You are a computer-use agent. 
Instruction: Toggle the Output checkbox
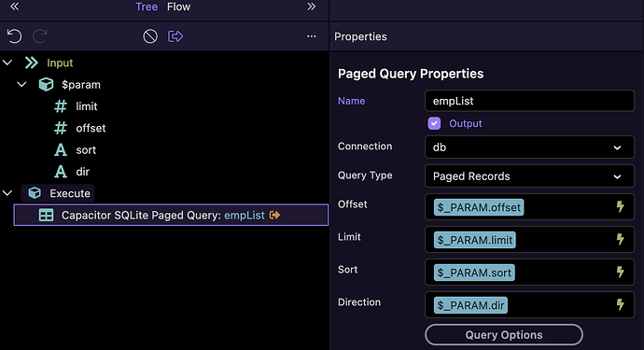pyautogui.click(x=434, y=123)
